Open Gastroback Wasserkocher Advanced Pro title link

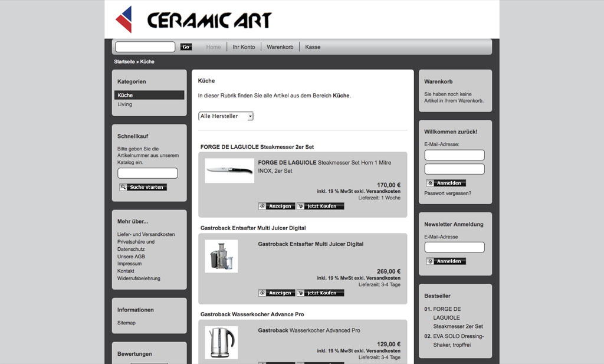[x=309, y=330]
